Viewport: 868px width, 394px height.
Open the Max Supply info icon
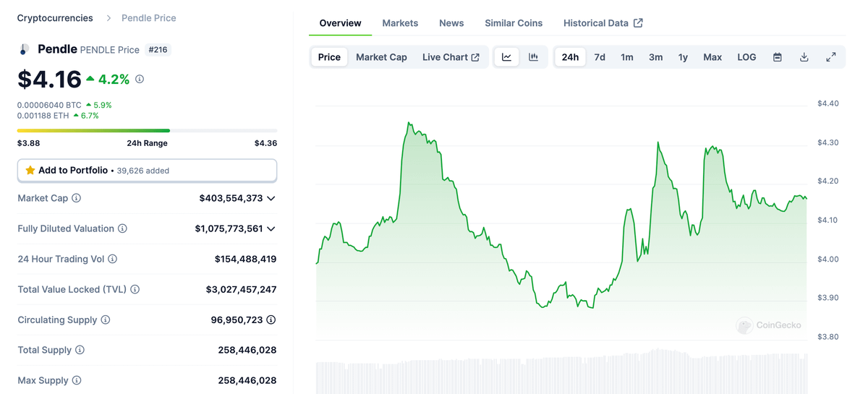[77, 380]
